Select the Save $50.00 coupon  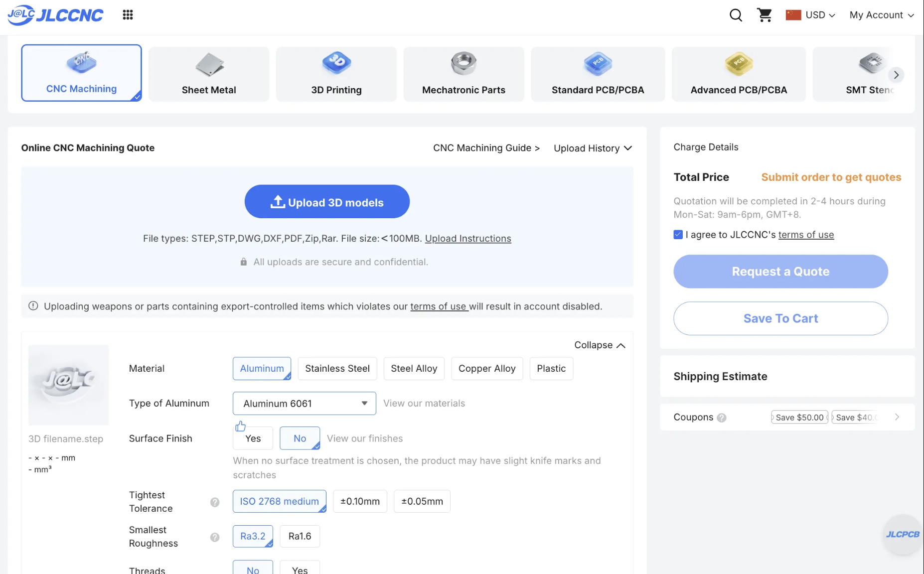[x=799, y=417]
